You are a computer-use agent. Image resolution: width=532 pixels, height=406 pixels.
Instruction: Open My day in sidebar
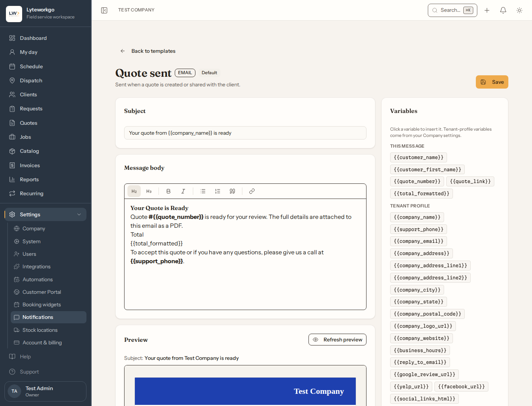point(46,52)
